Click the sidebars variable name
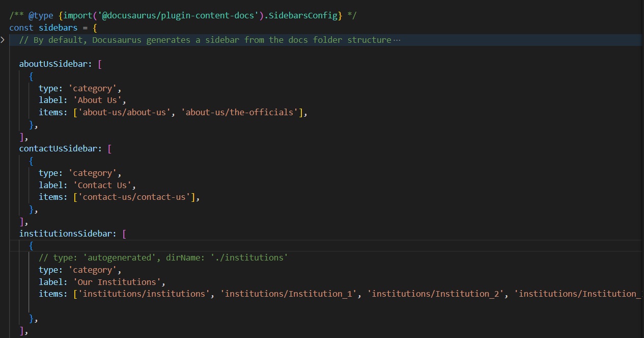Screen dimensions: 644x338 [x=58, y=28]
